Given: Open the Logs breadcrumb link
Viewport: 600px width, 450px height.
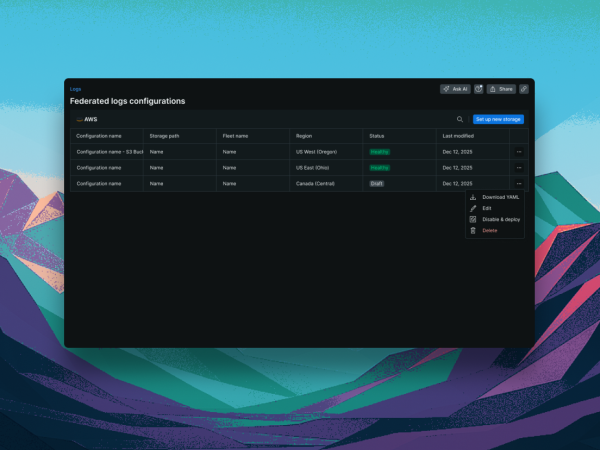Looking at the screenshot, I should (75, 89).
